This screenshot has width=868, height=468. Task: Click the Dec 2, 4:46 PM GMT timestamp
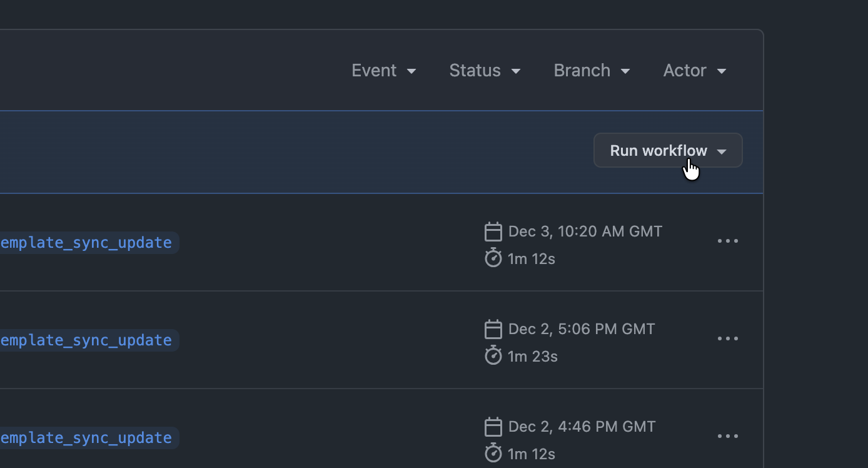click(x=582, y=427)
